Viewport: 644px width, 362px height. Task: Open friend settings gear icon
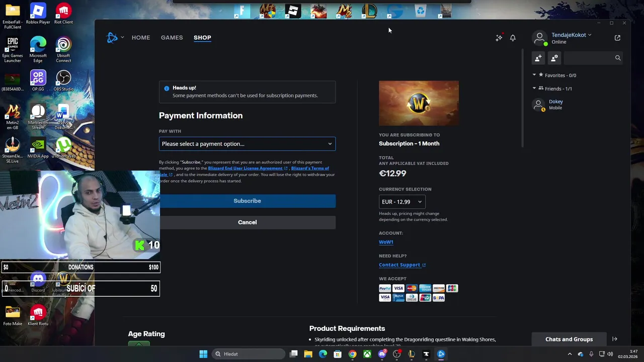(554, 58)
